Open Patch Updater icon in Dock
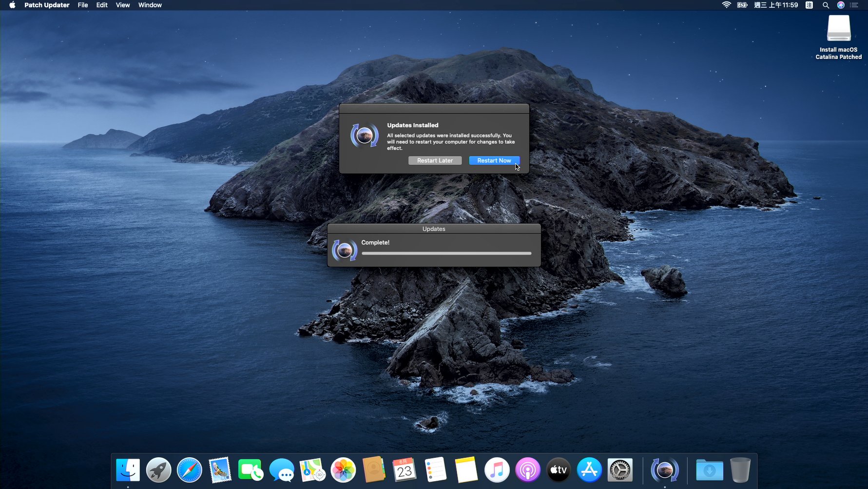 click(664, 470)
